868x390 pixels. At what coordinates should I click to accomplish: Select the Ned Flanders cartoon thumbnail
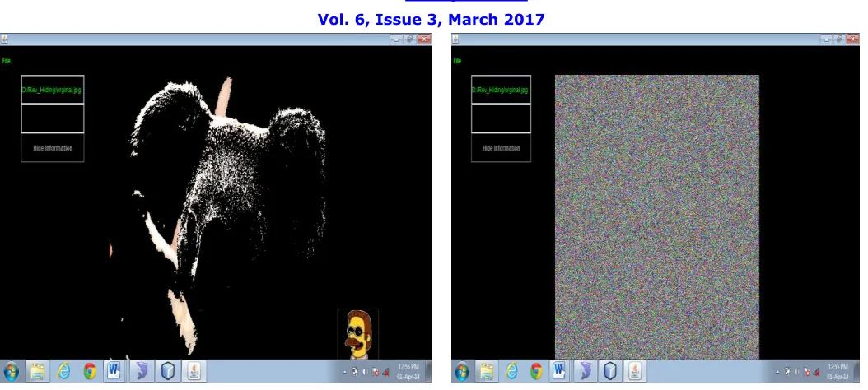[x=357, y=334]
